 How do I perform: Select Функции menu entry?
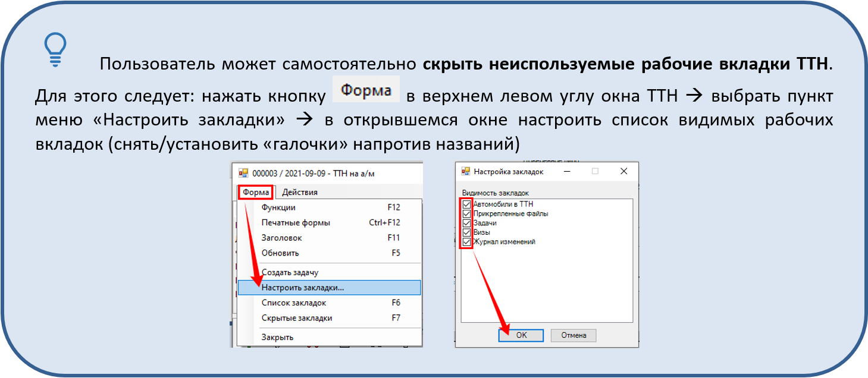coord(278,207)
